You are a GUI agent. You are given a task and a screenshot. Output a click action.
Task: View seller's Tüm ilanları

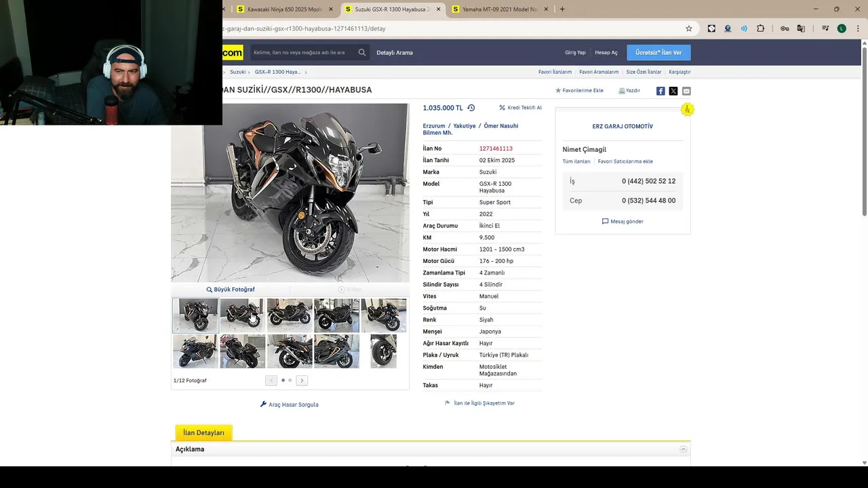point(576,161)
